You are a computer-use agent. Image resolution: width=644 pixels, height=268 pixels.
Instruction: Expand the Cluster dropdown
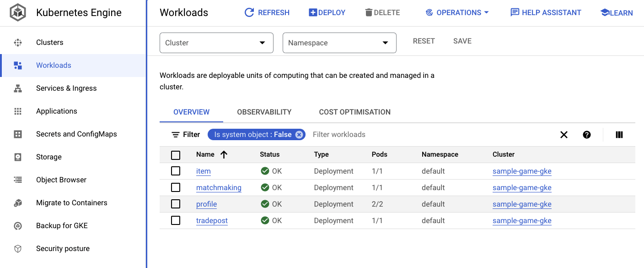[216, 43]
